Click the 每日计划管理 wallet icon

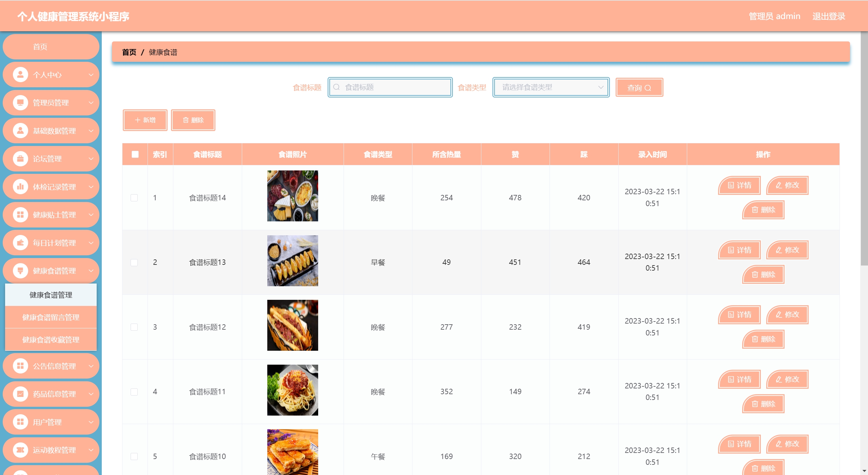point(20,243)
